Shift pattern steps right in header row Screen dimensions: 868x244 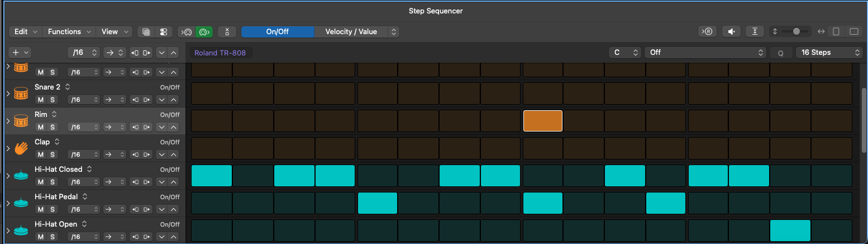(x=146, y=53)
